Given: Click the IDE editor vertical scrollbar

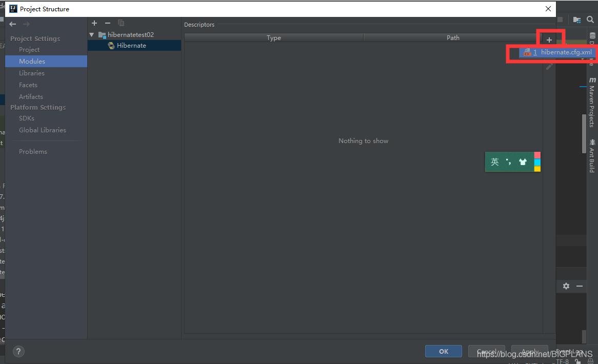Looking at the screenshot, I should pos(584,133).
